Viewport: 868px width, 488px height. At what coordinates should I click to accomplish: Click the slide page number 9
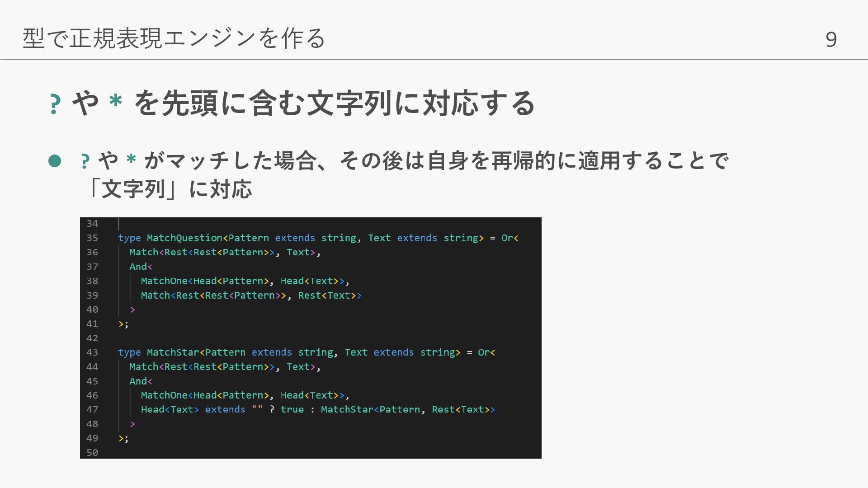(x=831, y=40)
